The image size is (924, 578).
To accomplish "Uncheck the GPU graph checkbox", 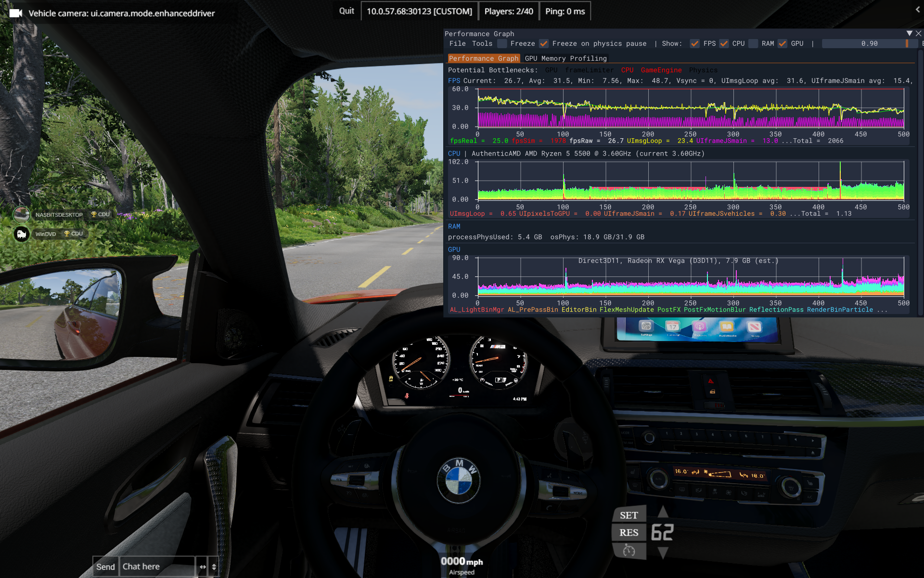I will click(783, 44).
